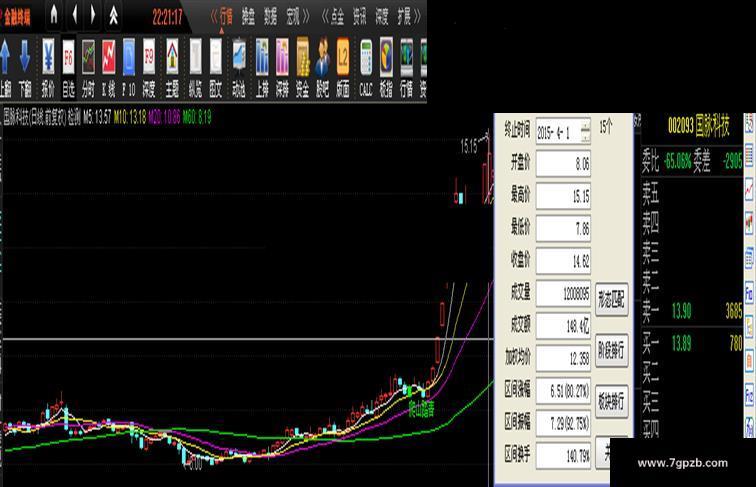Click the 区间换手 field showing 140.79%
This screenshot has height=487, width=756.
pyautogui.click(x=563, y=455)
